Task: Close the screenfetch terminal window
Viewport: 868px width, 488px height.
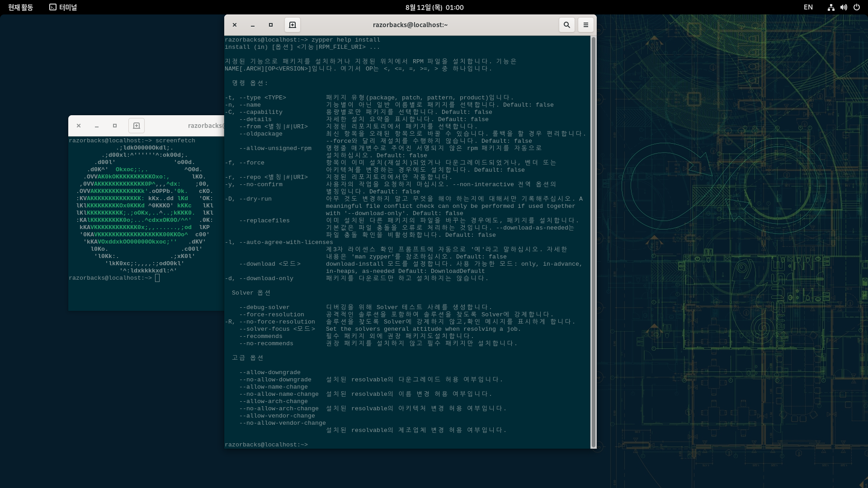Action: tap(79, 126)
